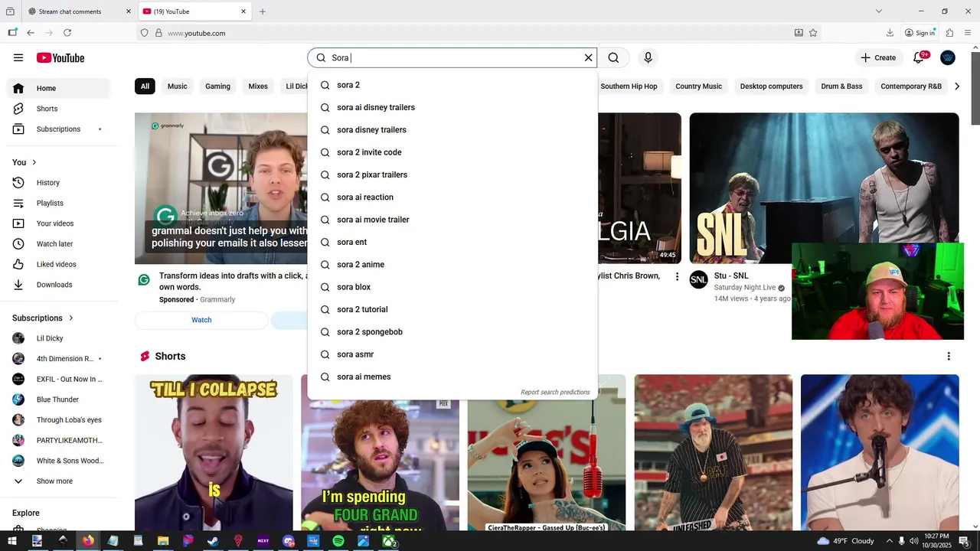Expand the You section chevron
This screenshot has width=980, height=551.
[x=34, y=162]
